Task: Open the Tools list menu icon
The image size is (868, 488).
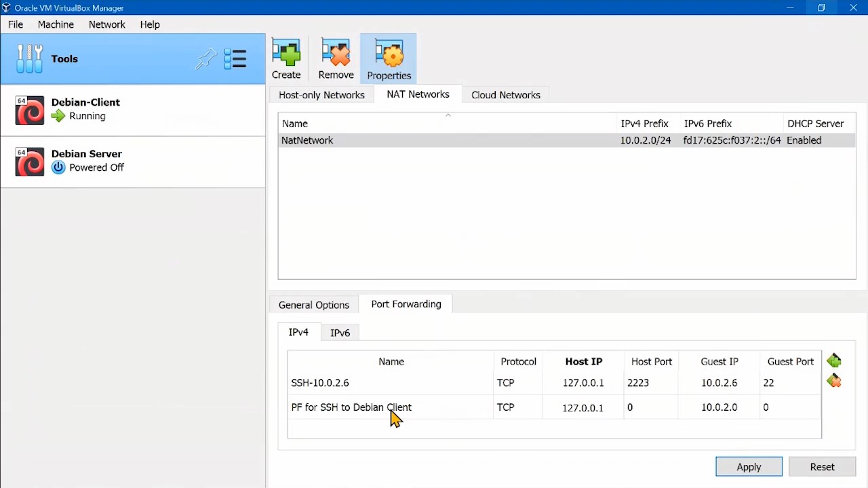Action: coord(235,59)
